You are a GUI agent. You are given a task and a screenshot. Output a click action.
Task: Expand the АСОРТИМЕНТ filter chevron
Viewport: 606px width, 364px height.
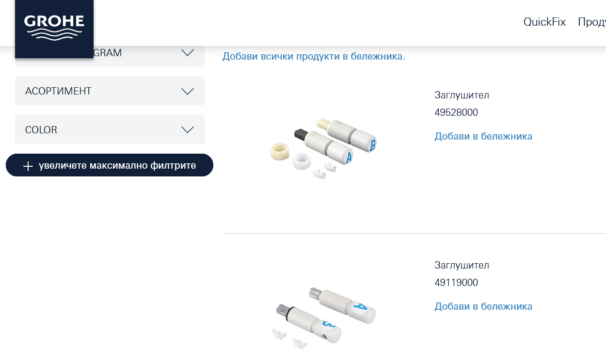click(x=187, y=91)
